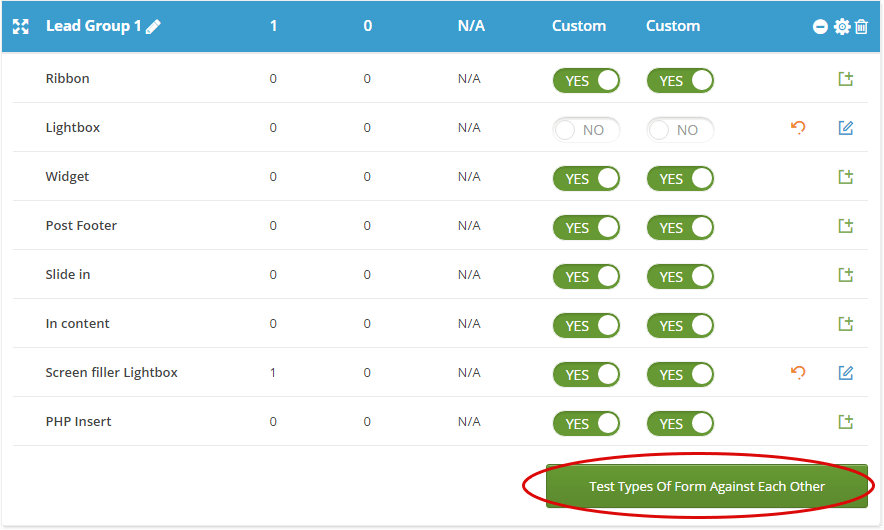The width and height of the screenshot is (884, 530).
Task: Toggle second YES switch in Ribbon row
Action: 680,81
